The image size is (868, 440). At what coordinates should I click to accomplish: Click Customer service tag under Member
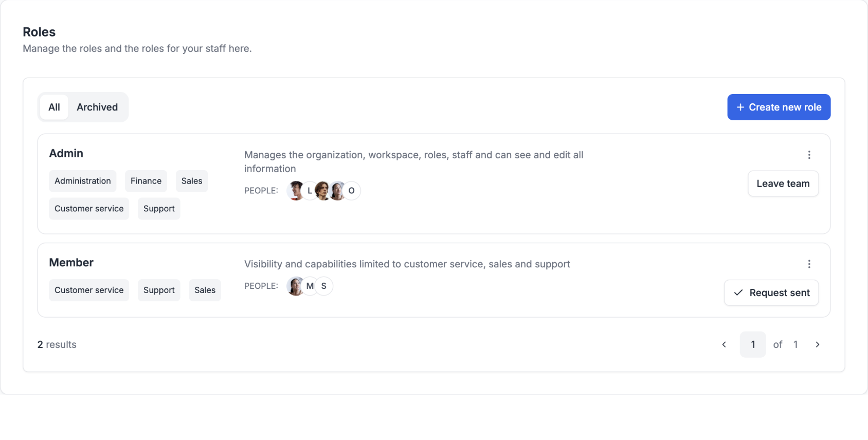[x=89, y=290]
